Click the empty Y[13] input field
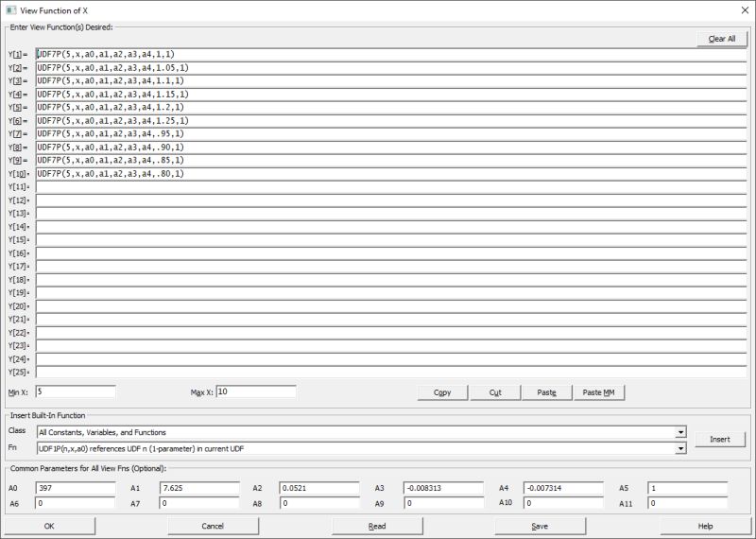 (391, 214)
